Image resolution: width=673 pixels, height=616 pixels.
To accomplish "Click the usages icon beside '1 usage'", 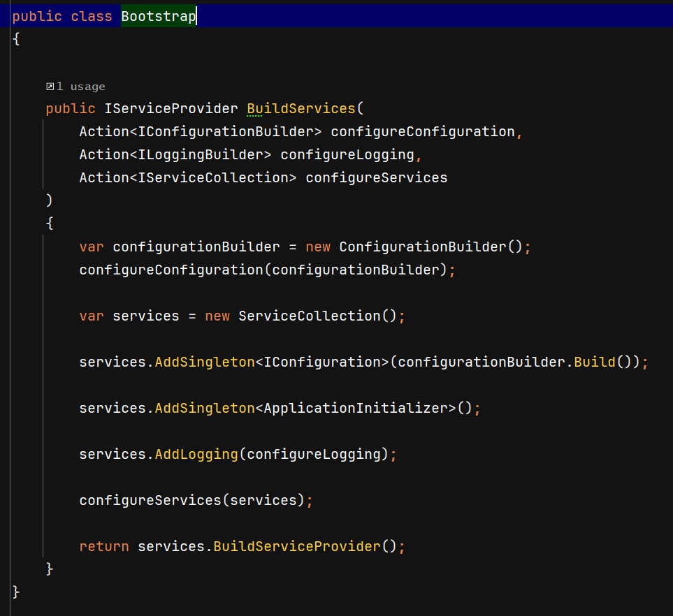I will coord(50,87).
